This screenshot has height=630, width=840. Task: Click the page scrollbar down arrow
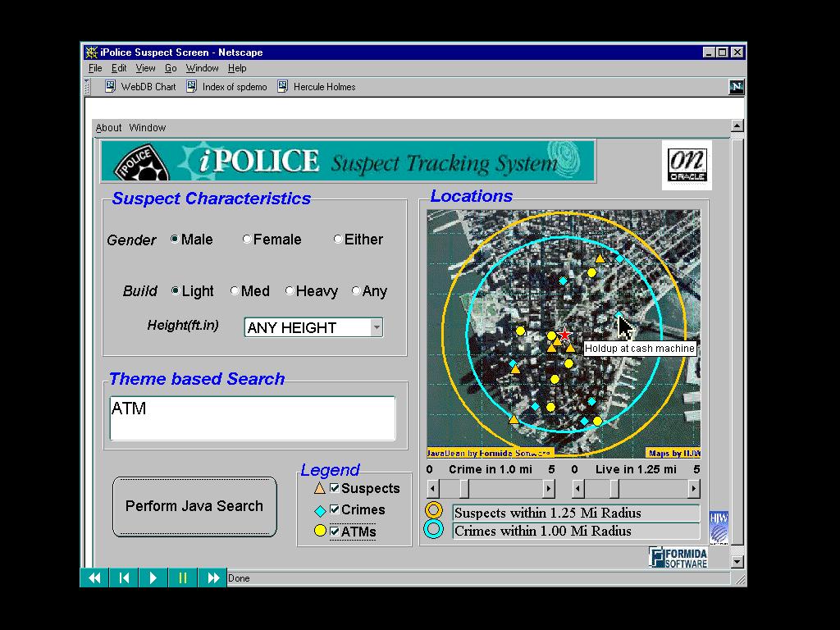coord(737,562)
